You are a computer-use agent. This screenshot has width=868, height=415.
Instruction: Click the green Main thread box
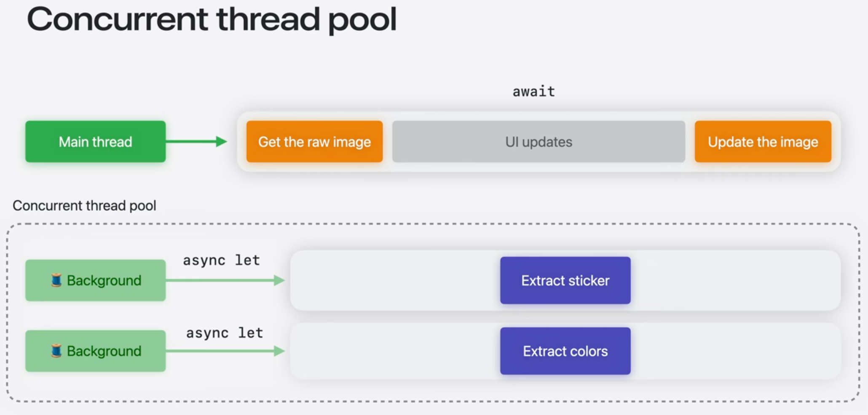pyautogui.click(x=95, y=141)
